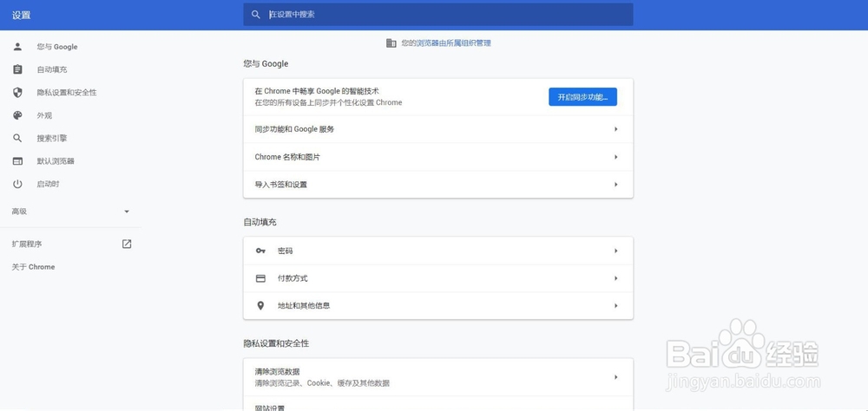The width and height of the screenshot is (868, 411).
Task: Expand the 清除浏览数据 row arrow
Action: coord(615,376)
